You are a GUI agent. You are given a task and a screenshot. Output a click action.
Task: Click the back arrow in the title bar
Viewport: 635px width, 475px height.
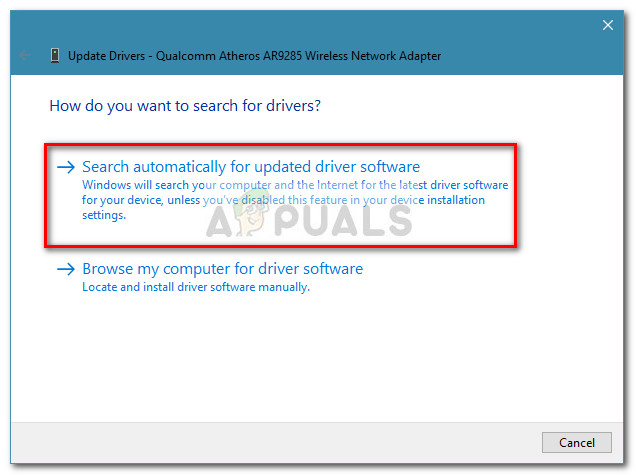pos(25,55)
